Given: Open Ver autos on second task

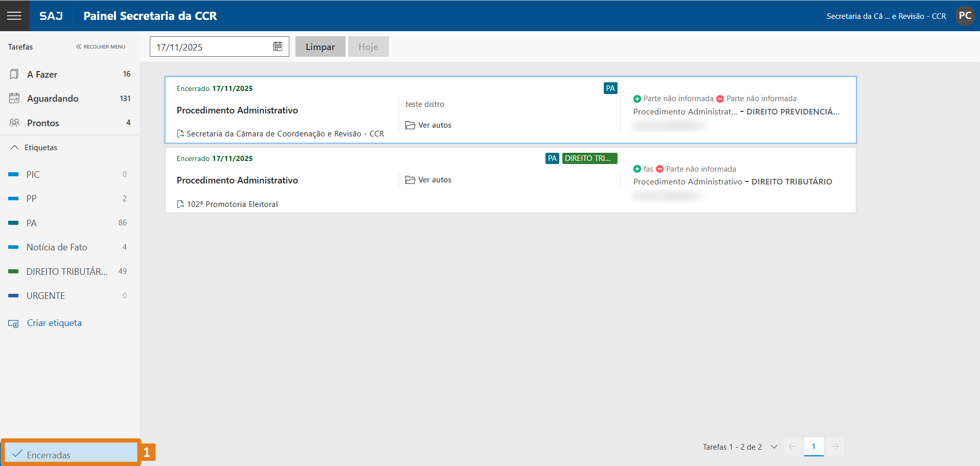Looking at the screenshot, I should pyautogui.click(x=434, y=180).
